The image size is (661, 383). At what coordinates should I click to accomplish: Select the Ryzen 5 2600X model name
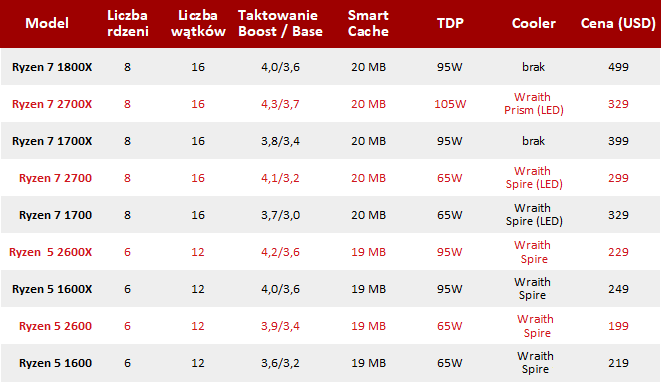click(51, 252)
